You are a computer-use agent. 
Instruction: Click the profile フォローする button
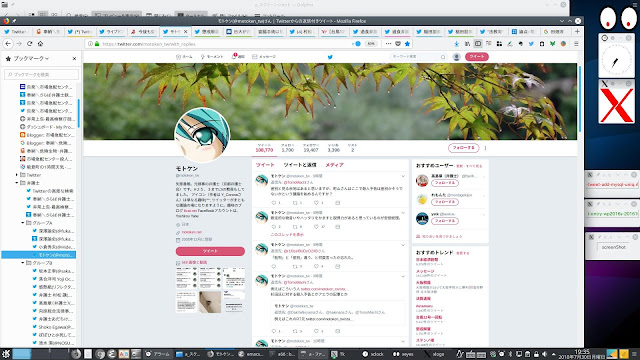click(464, 148)
